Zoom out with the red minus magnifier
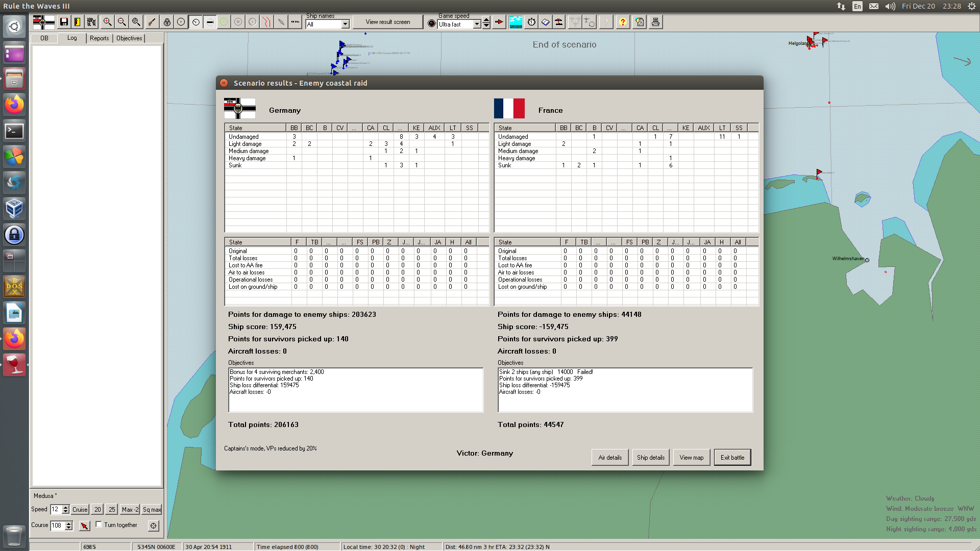 tap(121, 22)
